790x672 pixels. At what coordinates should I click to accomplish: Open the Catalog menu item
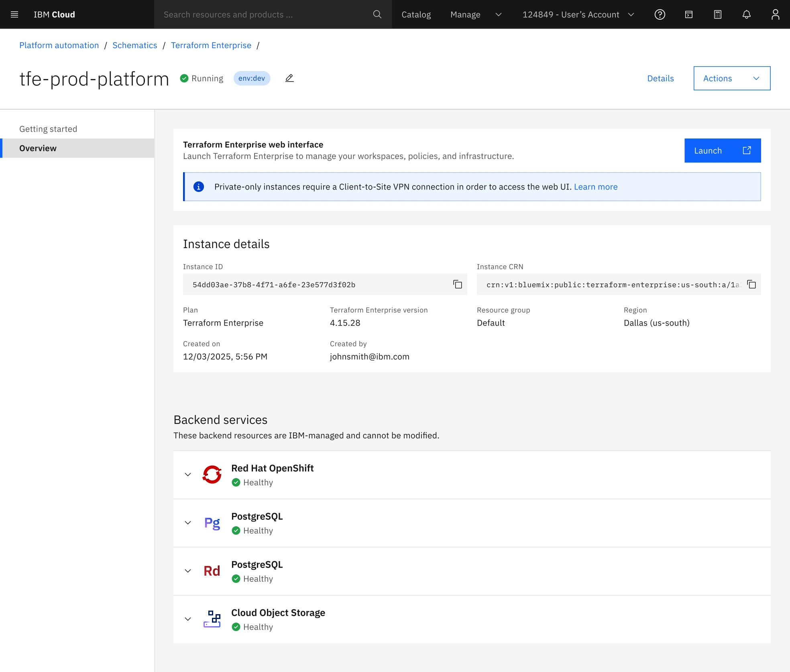pyautogui.click(x=416, y=14)
